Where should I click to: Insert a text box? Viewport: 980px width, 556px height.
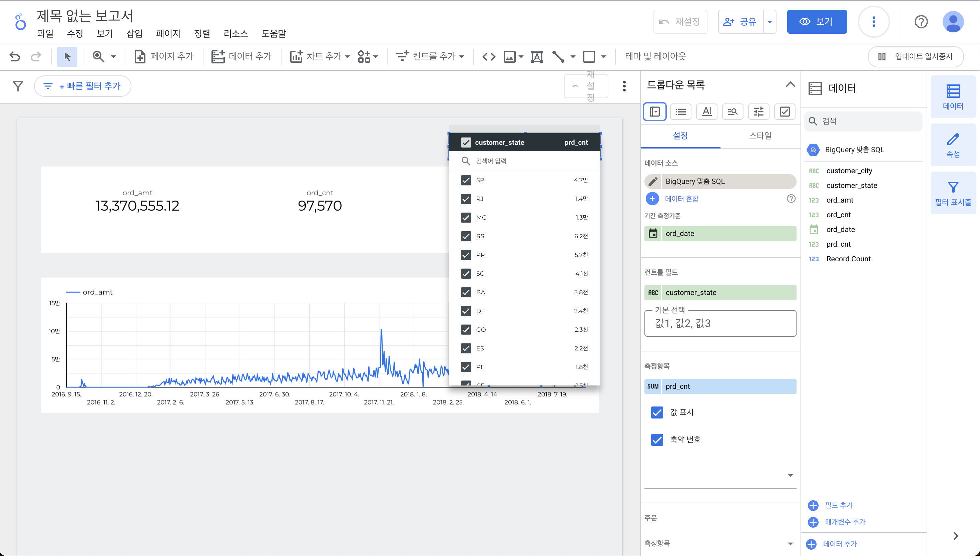(x=537, y=56)
